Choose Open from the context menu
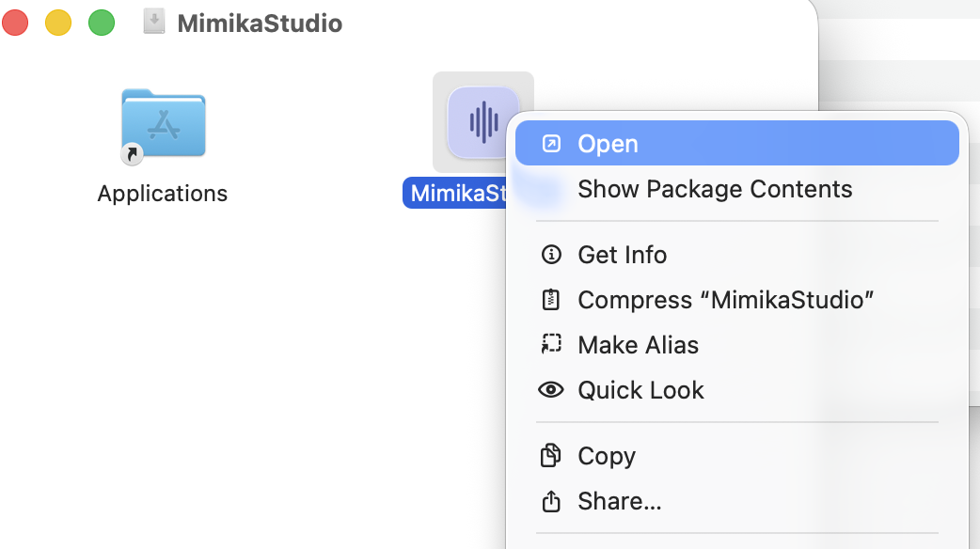This screenshot has width=980, height=549. [x=608, y=142]
